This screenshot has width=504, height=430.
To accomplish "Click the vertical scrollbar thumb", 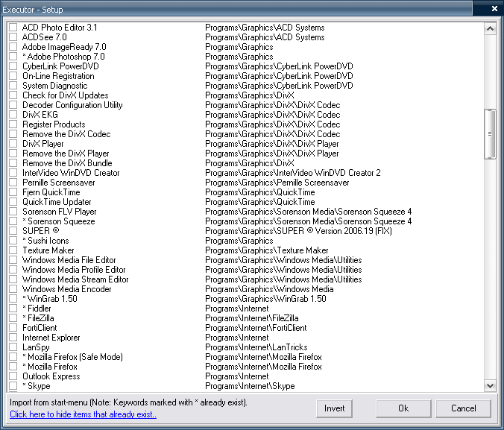I will click(490, 134).
